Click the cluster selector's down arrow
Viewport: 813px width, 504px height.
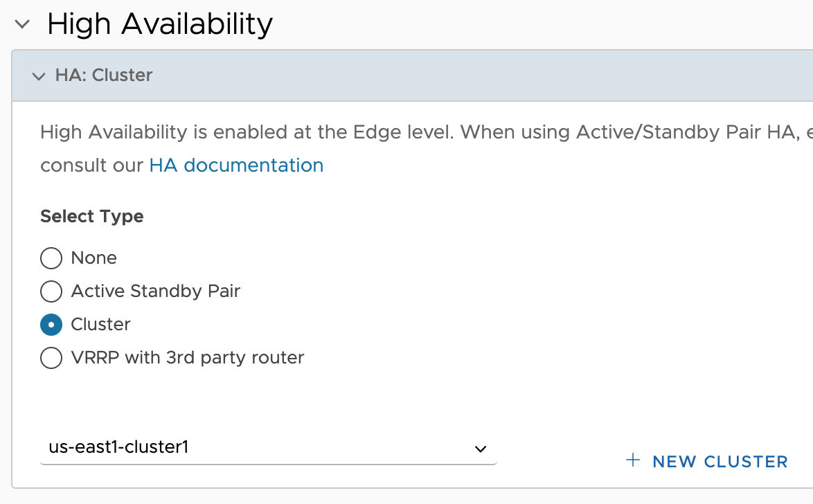(x=481, y=449)
